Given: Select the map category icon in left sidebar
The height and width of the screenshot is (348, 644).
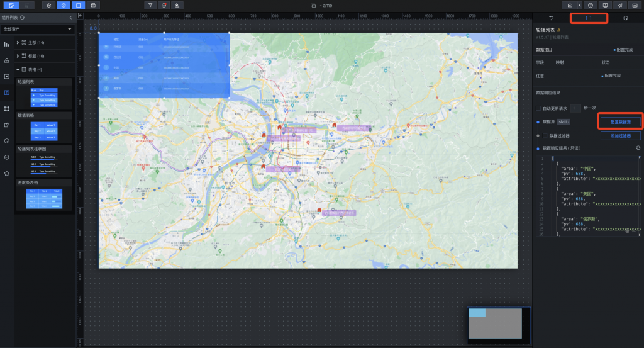Looking at the screenshot, I should (x=6, y=60).
